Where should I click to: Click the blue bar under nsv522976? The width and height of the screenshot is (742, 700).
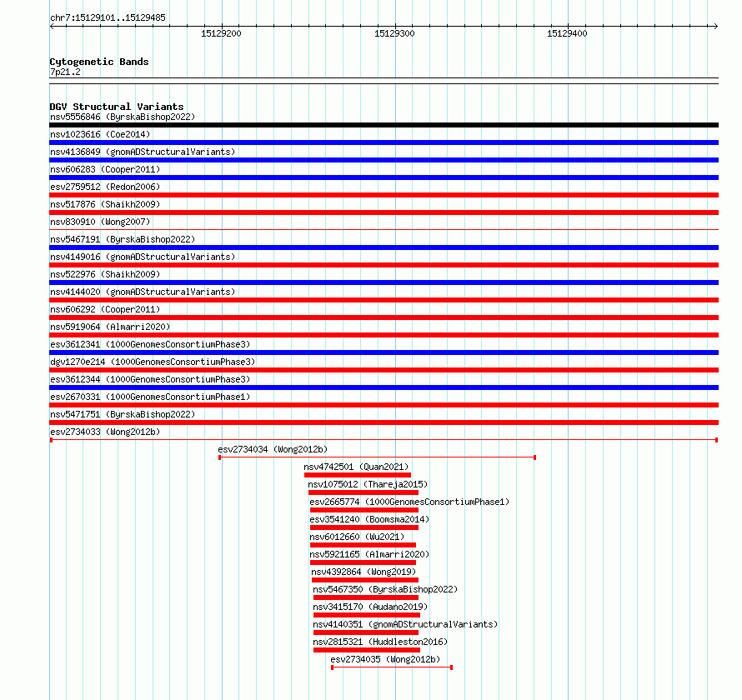[384, 282]
